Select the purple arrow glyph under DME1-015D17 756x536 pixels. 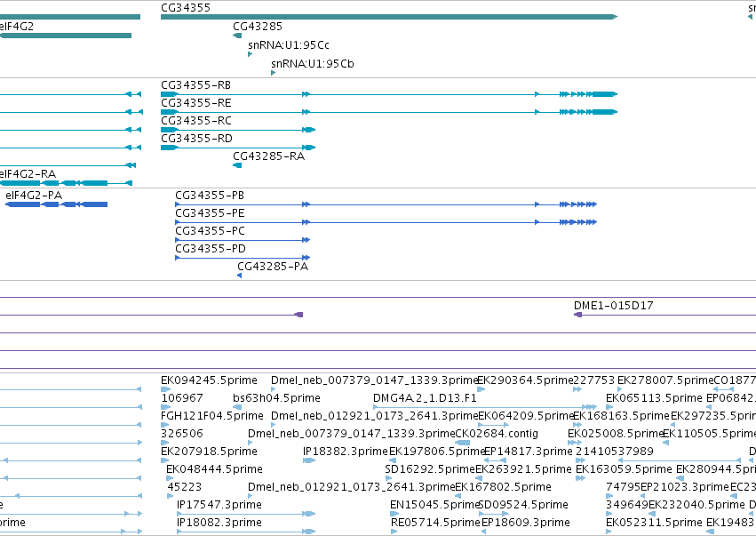click(x=577, y=315)
